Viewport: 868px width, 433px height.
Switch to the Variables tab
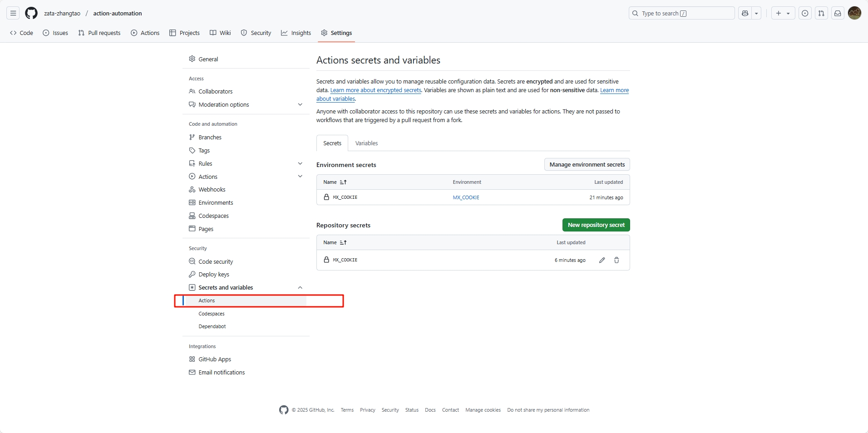point(366,143)
